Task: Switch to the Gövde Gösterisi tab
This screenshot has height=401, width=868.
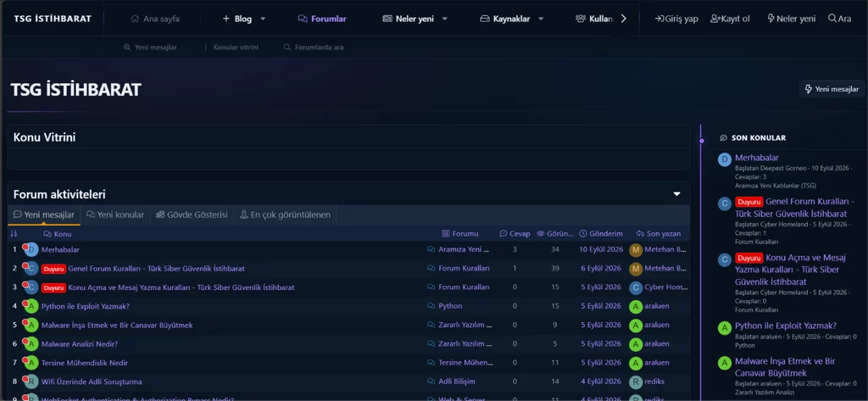Action: [192, 214]
